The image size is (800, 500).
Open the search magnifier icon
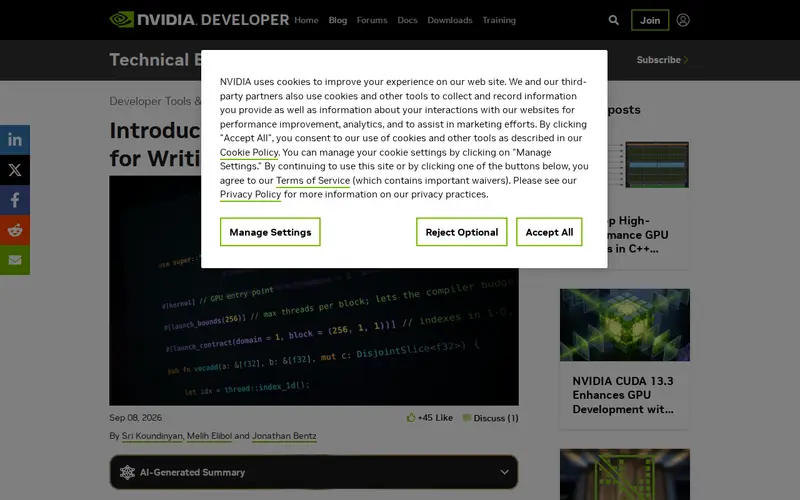click(x=613, y=20)
